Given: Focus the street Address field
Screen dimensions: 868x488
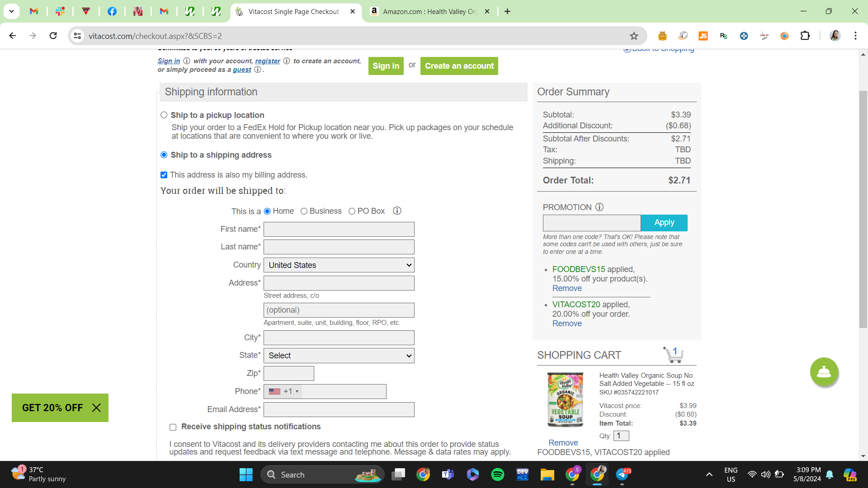Looking at the screenshot, I should tap(339, 283).
